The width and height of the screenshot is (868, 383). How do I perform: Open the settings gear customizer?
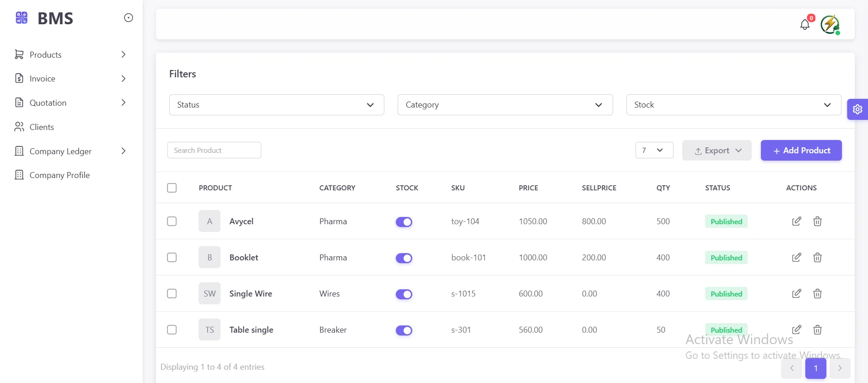click(x=857, y=109)
